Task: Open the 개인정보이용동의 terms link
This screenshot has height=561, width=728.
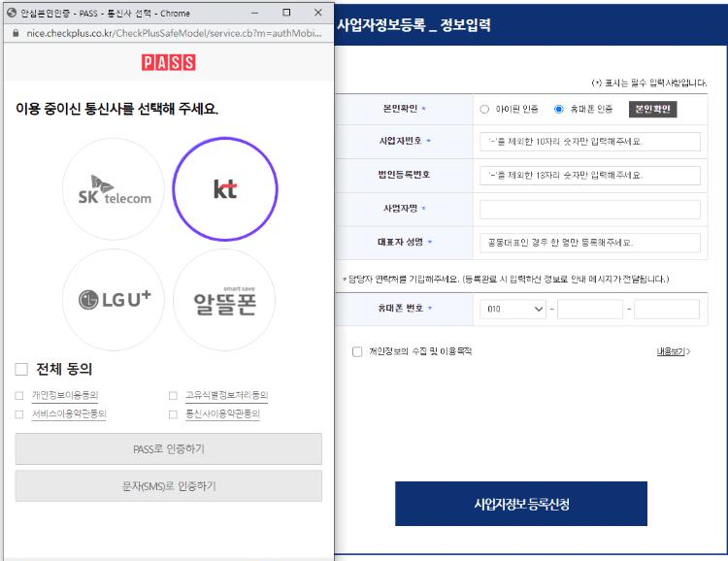Action: 65,395
